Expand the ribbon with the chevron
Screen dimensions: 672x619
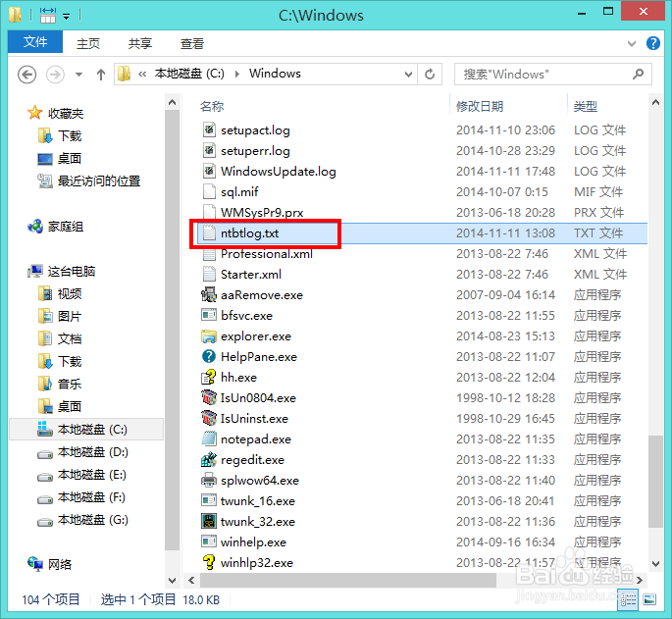tap(631, 43)
